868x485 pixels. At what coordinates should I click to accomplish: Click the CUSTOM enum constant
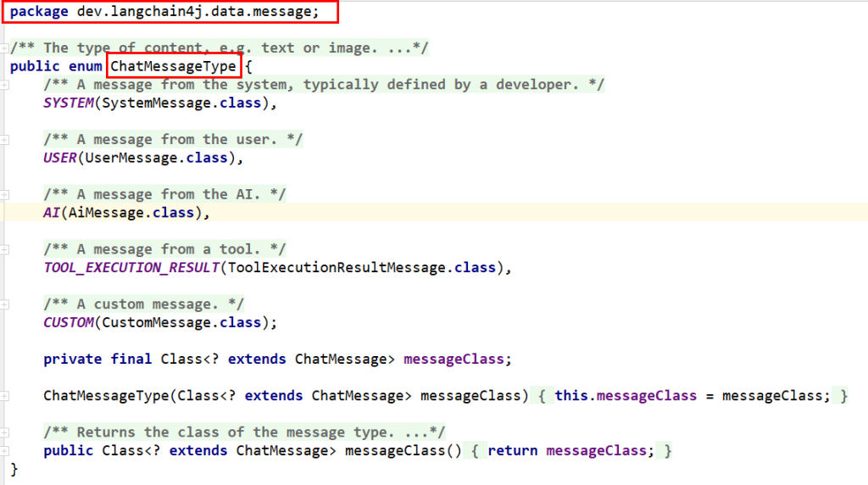tap(69, 323)
